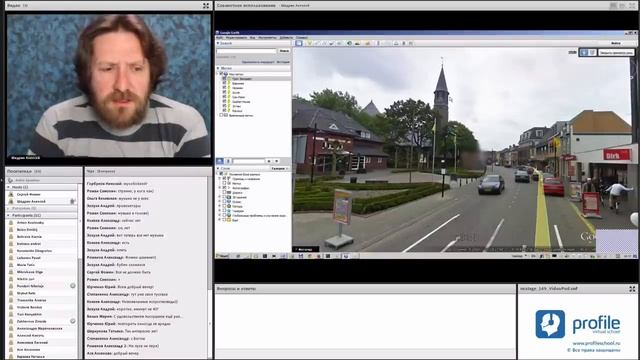Select host Сергей Фомин in attendees
Screen dimensions: 640x360
(29, 194)
